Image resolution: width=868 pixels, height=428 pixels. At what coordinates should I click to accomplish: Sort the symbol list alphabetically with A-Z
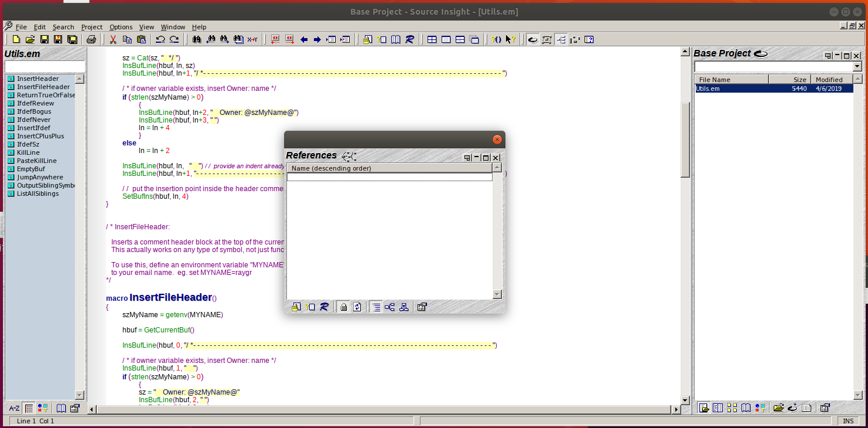pos(15,408)
